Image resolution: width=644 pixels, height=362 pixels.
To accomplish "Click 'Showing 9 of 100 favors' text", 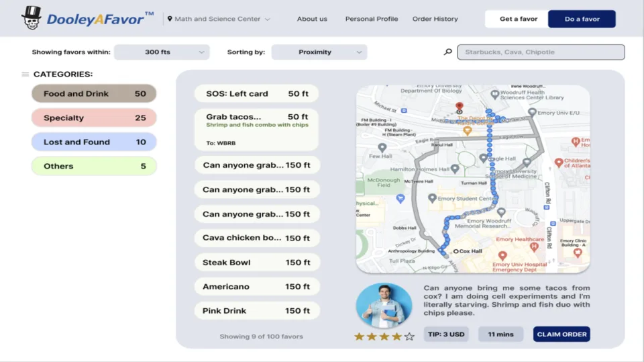I will tap(261, 336).
